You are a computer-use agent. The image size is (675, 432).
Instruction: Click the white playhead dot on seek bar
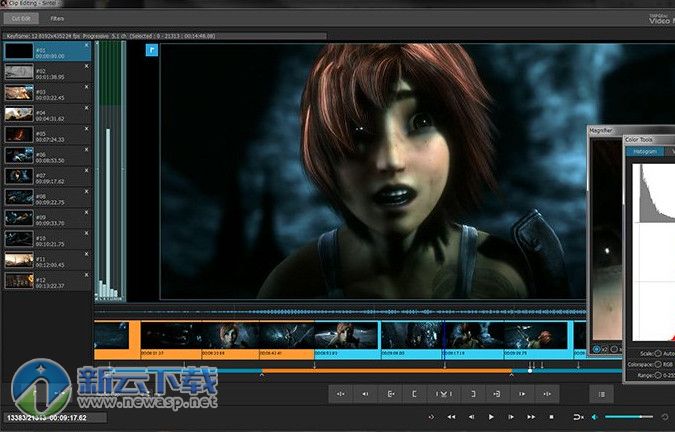click(530, 370)
